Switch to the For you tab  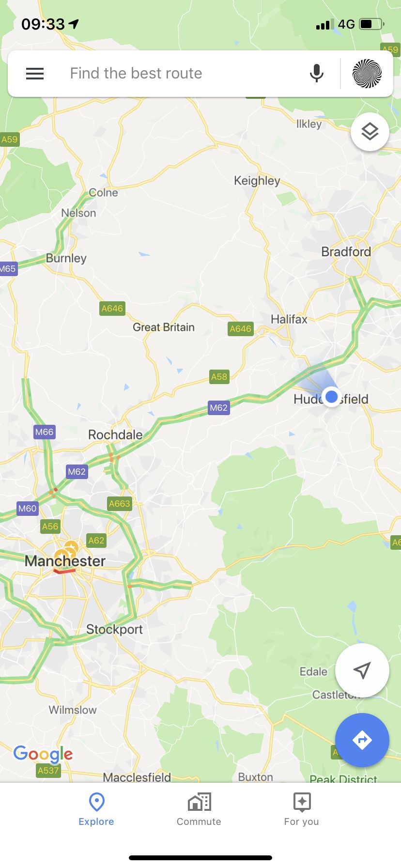(302, 809)
